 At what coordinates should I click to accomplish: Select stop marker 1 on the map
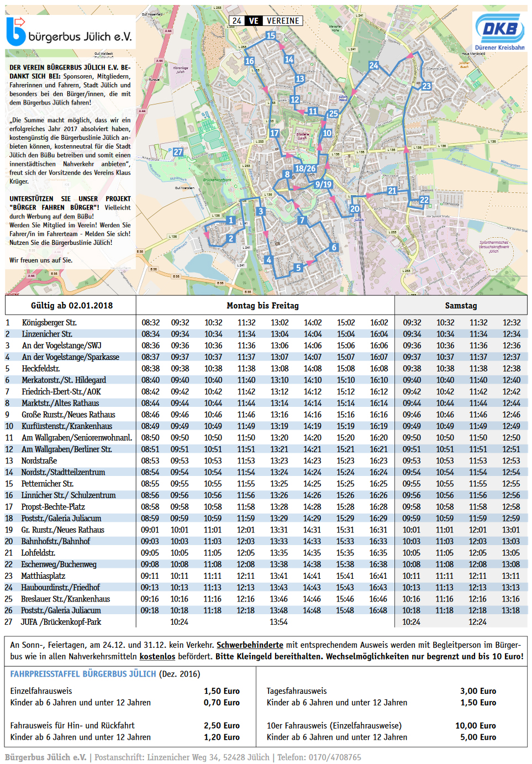[231, 220]
